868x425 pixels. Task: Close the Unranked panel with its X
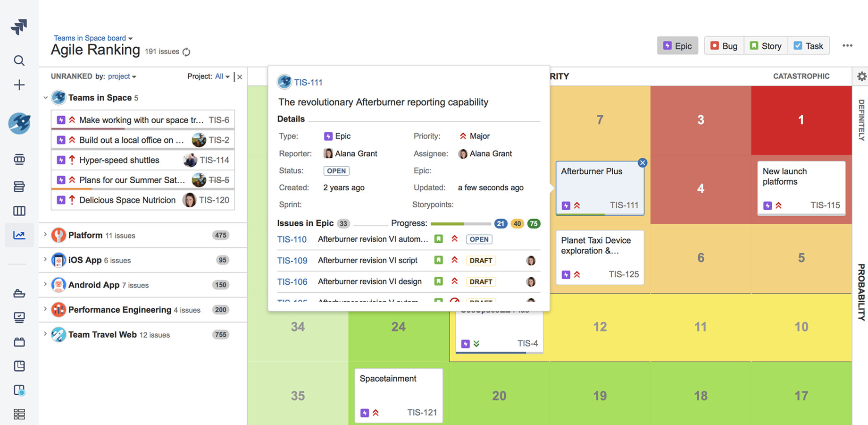click(x=240, y=76)
